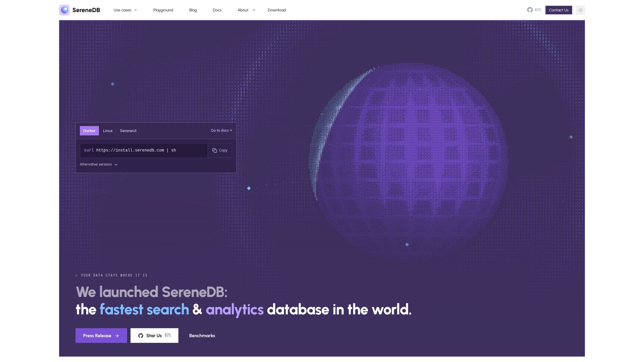
Task: Click the Contact Us button
Action: [558, 10]
